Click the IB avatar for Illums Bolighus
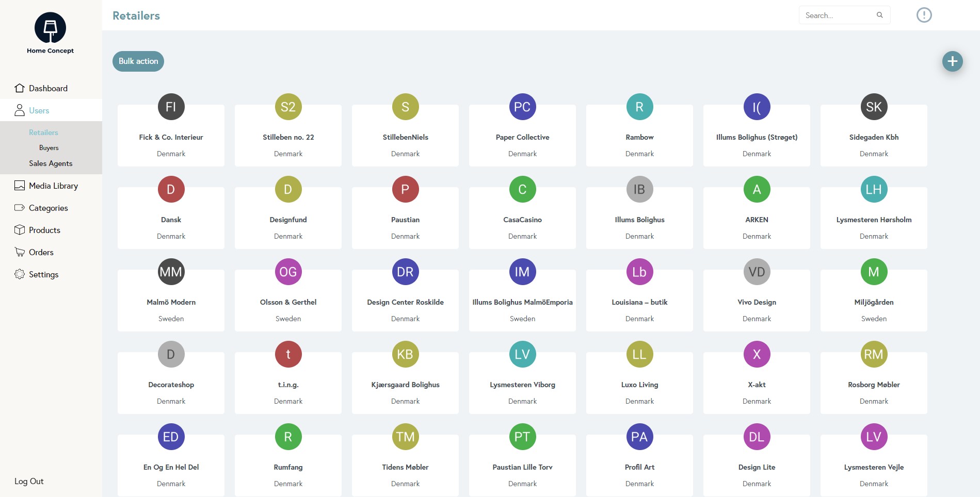Viewport: 980px width, 497px height. coord(639,189)
